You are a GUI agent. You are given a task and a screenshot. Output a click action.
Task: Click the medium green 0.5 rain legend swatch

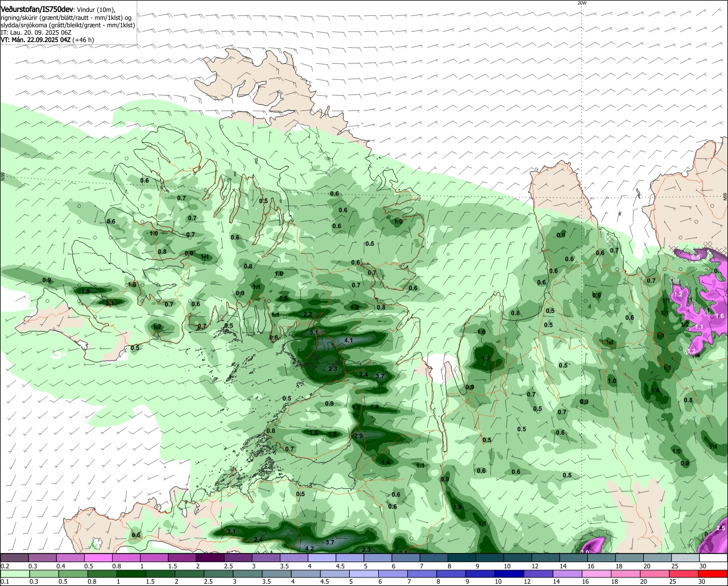73,574
